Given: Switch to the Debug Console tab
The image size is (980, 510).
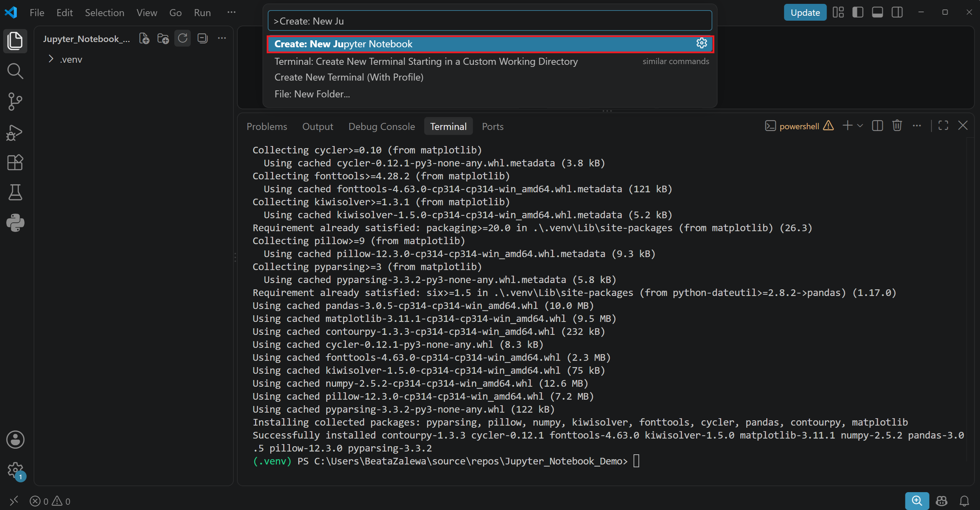Looking at the screenshot, I should [x=381, y=126].
